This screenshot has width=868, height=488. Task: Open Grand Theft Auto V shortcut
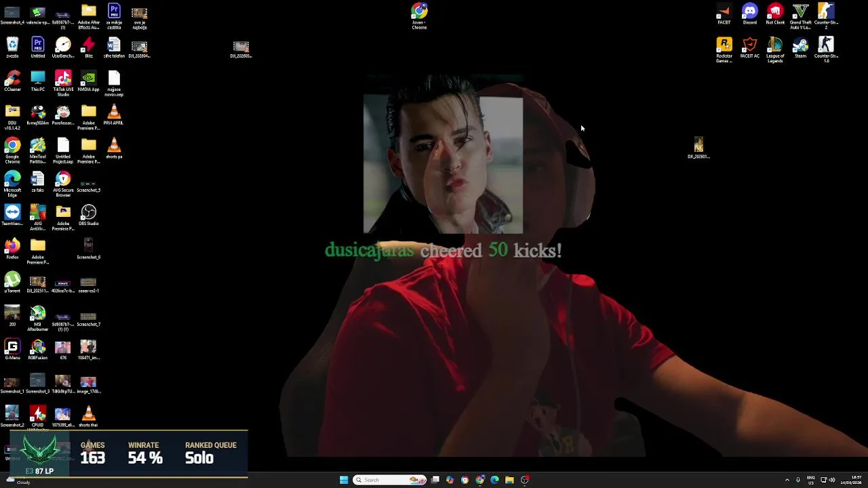click(x=800, y=16)
